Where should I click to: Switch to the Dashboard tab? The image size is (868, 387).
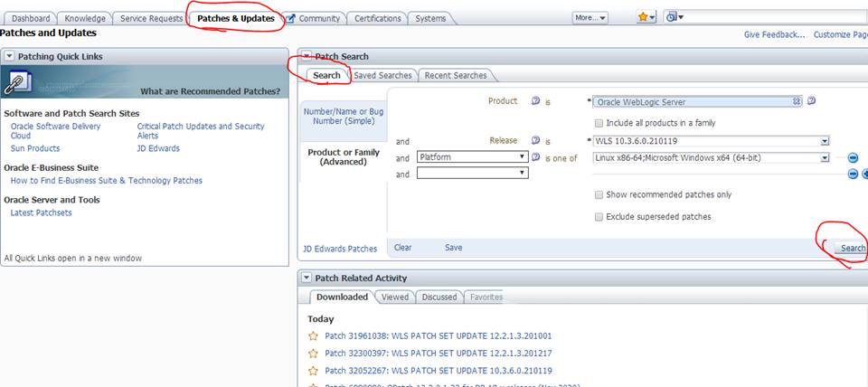31,18
